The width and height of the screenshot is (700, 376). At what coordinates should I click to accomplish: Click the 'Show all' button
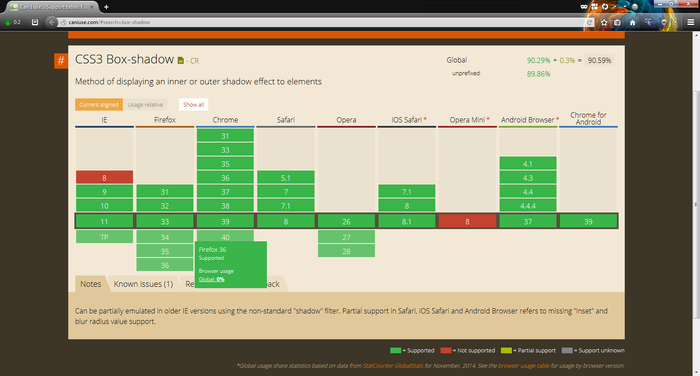point(193,104)
